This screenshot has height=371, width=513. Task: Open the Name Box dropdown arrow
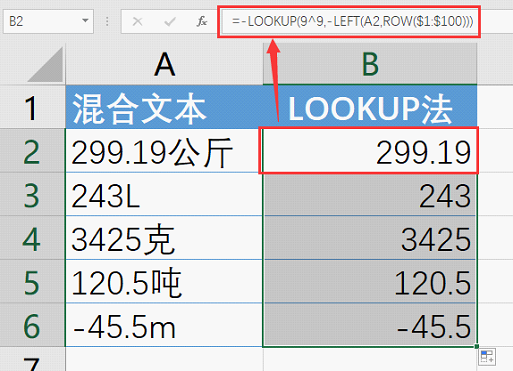[x=85, y=21]
